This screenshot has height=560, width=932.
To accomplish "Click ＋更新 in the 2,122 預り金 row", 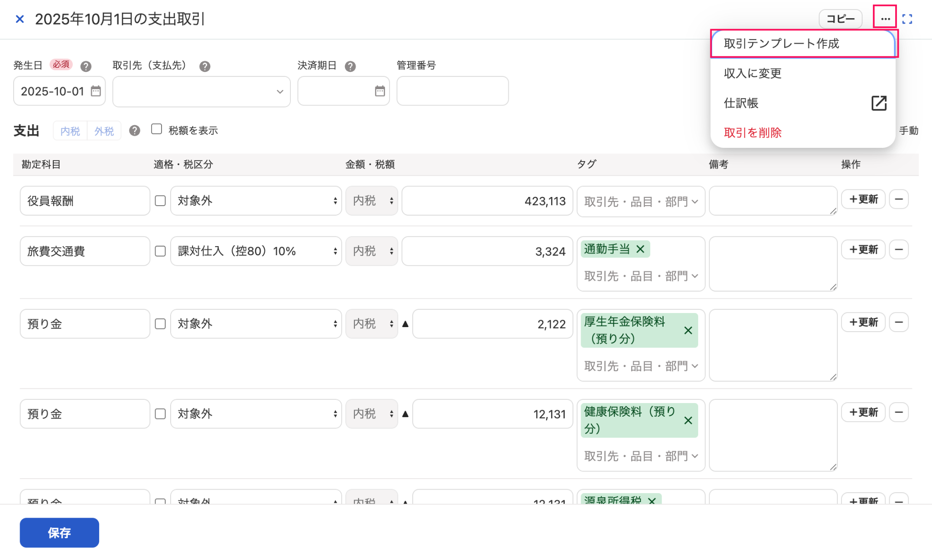I will 863,322.
